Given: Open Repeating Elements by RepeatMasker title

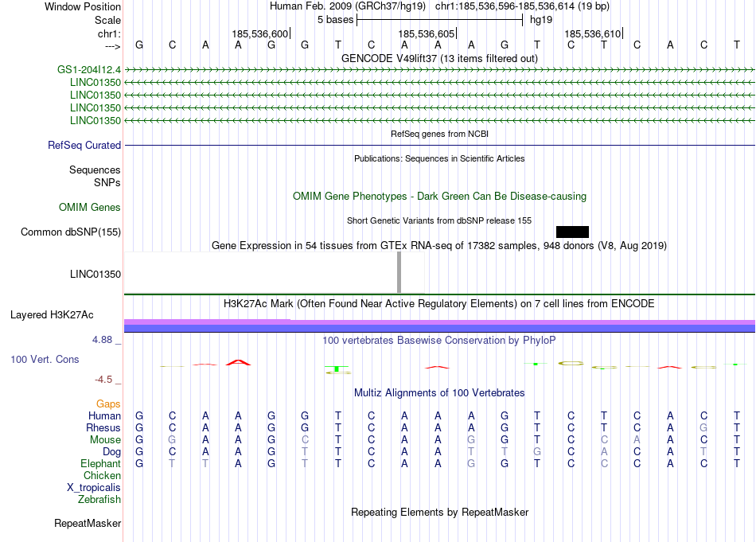Looking at the screenshot, I should click(x=439, y=512).
